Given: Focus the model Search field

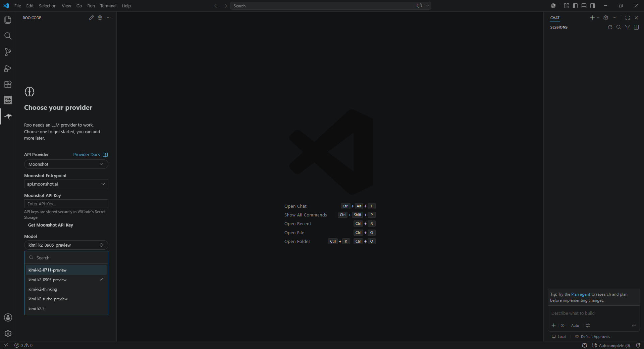Looking at the screenshot, I should coord(66,258).
